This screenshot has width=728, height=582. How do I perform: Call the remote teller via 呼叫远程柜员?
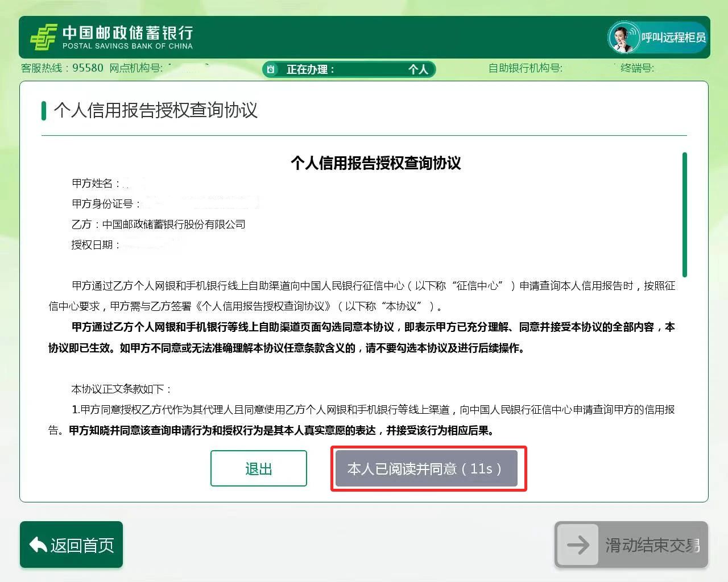[x=673, y=38]
